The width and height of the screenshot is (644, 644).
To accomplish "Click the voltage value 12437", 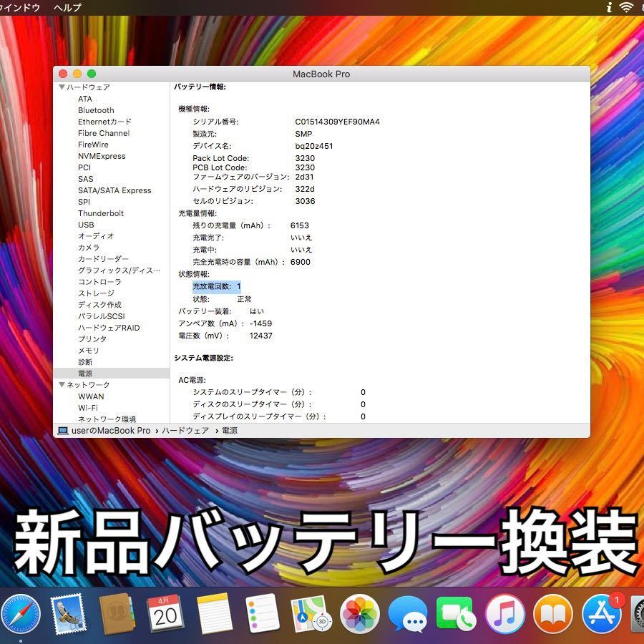I will (260, 336).
